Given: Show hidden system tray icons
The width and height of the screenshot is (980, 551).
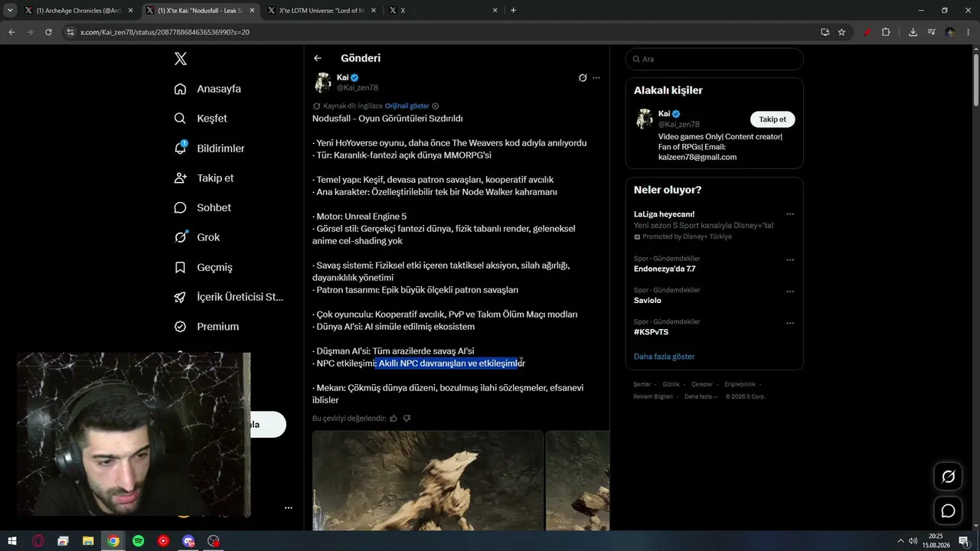Looking at the screenshot, I should point(900,541).
